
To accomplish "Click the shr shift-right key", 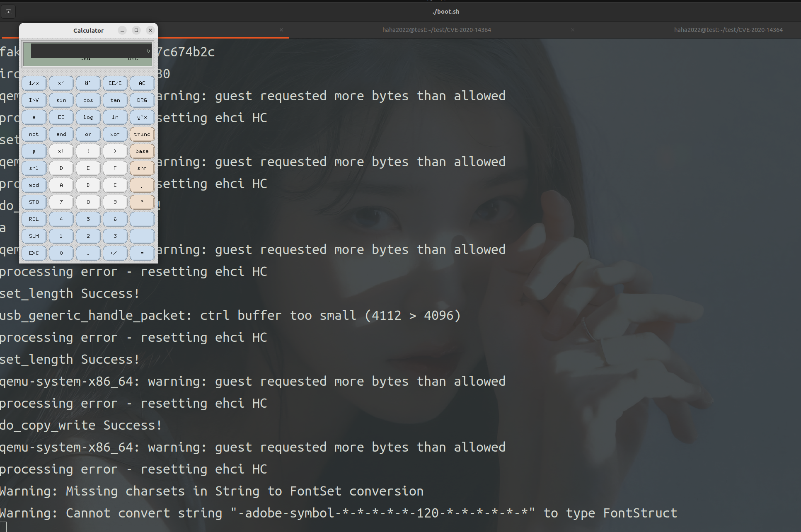I will pos(142,168).
